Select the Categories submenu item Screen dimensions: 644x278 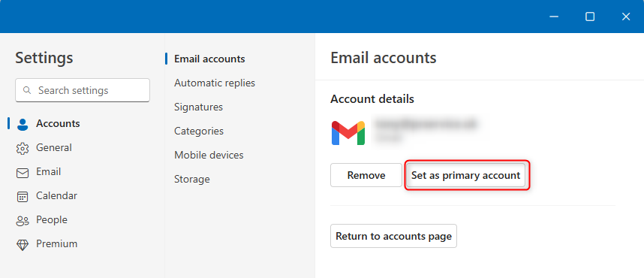[199, 131]
